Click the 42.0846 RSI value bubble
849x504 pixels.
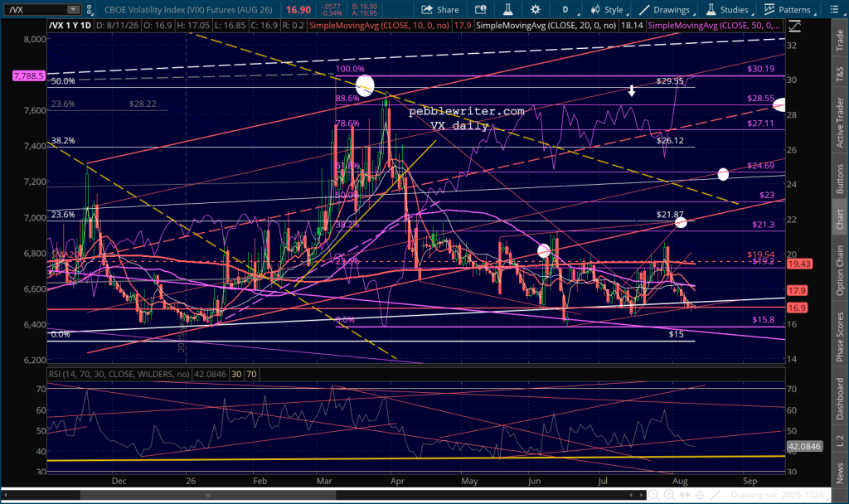click(x=804, y=447)
